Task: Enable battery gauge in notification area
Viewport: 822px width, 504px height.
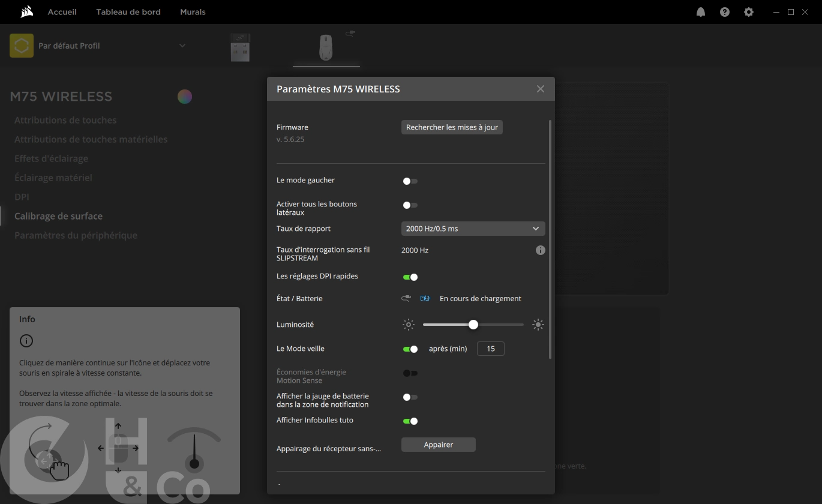Action: click(410, 397)
